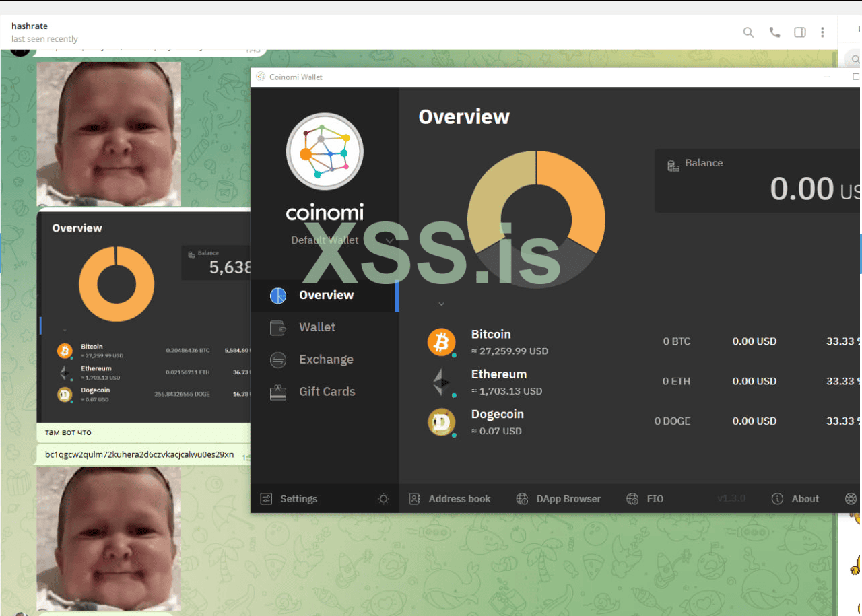Image resolution: width=862 pixels, height=616 pixels.
Task: Click the "≈ 27,259.99 USD" Bitcoin price
Action: (510, 351)
